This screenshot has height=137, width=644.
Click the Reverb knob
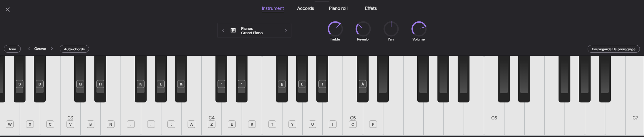point(363,29)
